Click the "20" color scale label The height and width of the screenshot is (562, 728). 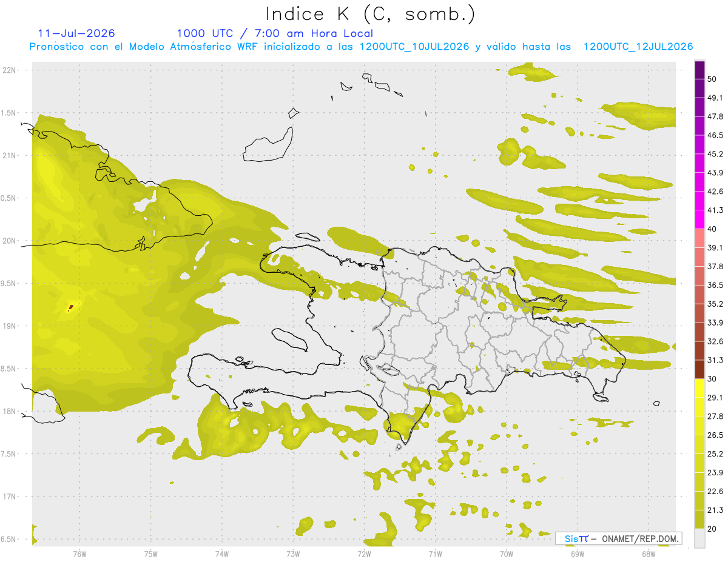pos(713,529)
